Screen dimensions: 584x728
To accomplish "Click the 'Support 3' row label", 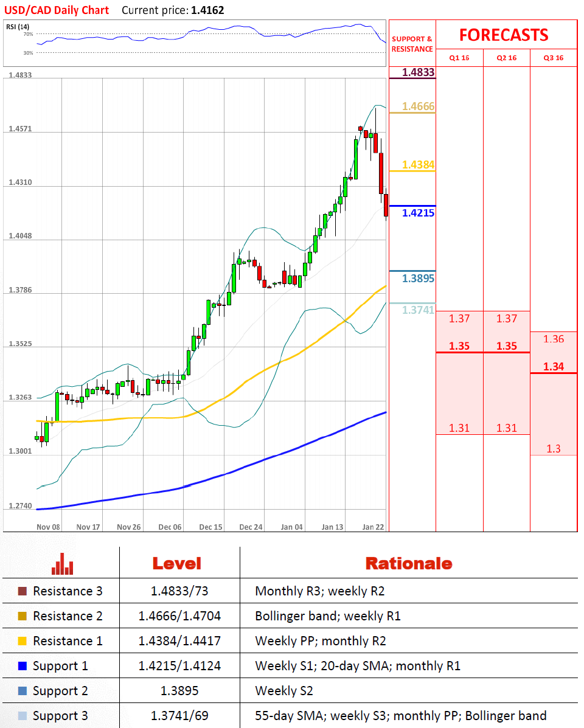I will click(x=60, y=716).
